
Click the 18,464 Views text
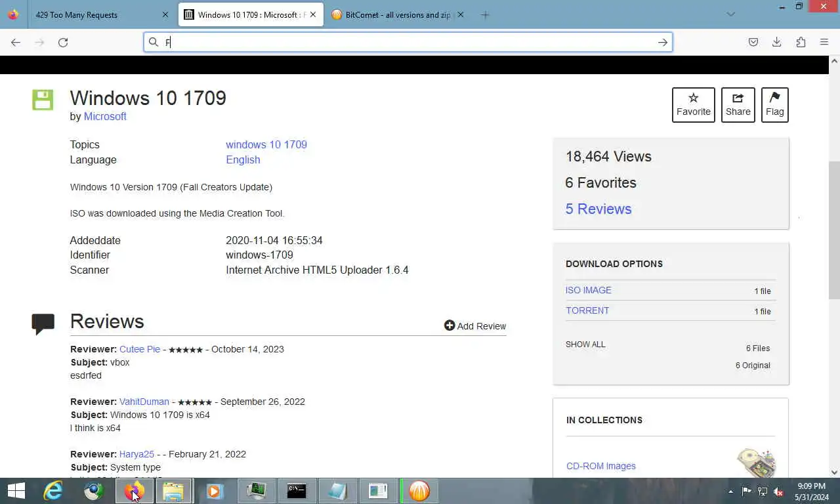[x=608, y=156]
